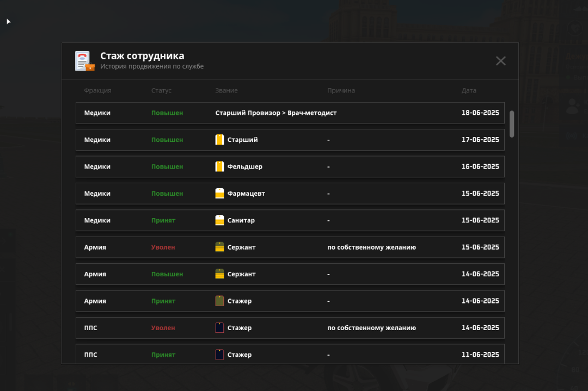Image resolution: width=588 pixels, height=391 pixels.
Task: Click the rank name Фармацевт
Action: coord(246,194)
